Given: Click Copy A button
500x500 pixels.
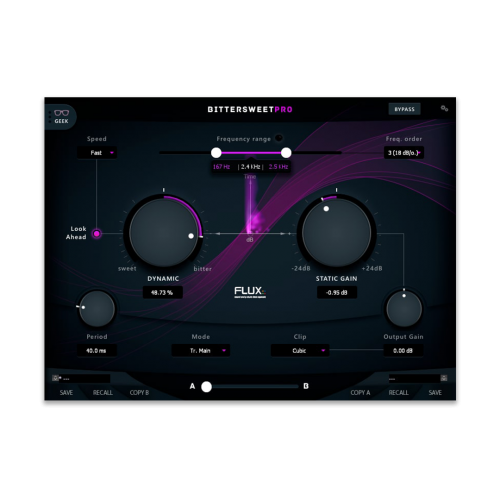Looking at the screenshot, I should 360,393.
